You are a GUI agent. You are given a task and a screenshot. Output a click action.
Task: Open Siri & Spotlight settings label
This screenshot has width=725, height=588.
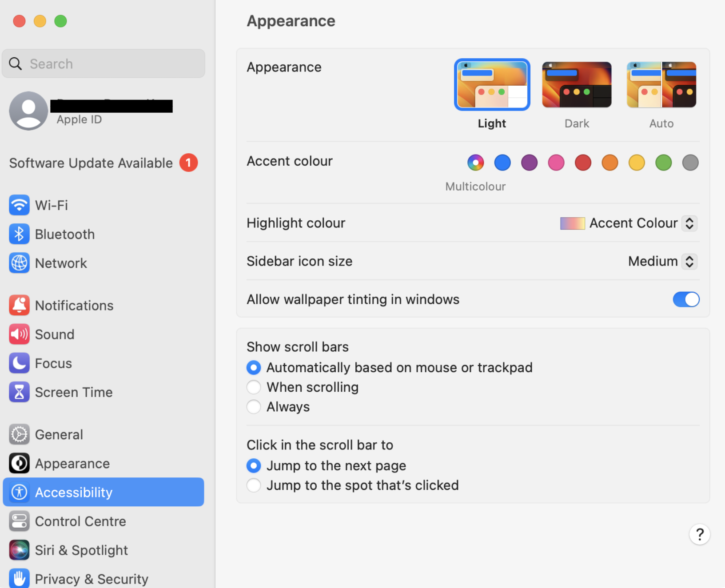[81, 550]
